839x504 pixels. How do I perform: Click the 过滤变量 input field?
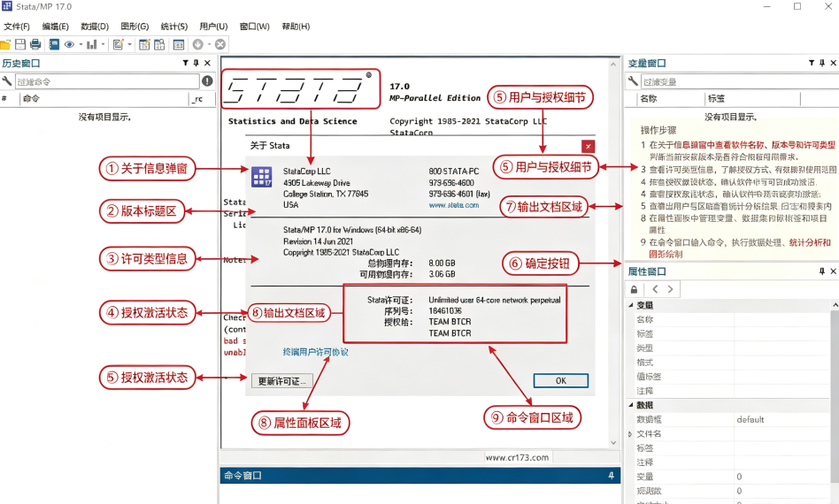740,81
